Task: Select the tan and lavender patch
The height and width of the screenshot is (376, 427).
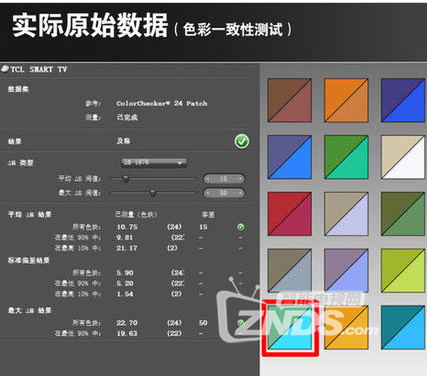Action: [x=346, y=214]
